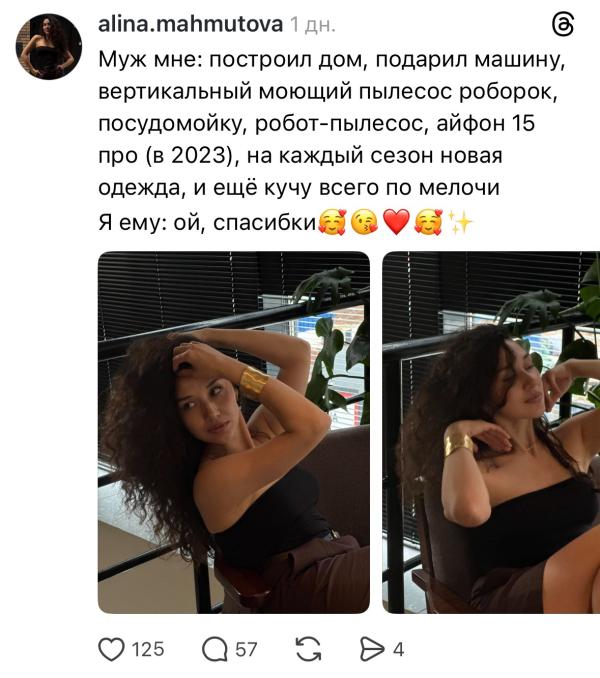Click the line 'Я ему: ой, спасибки'

point(207,223)
